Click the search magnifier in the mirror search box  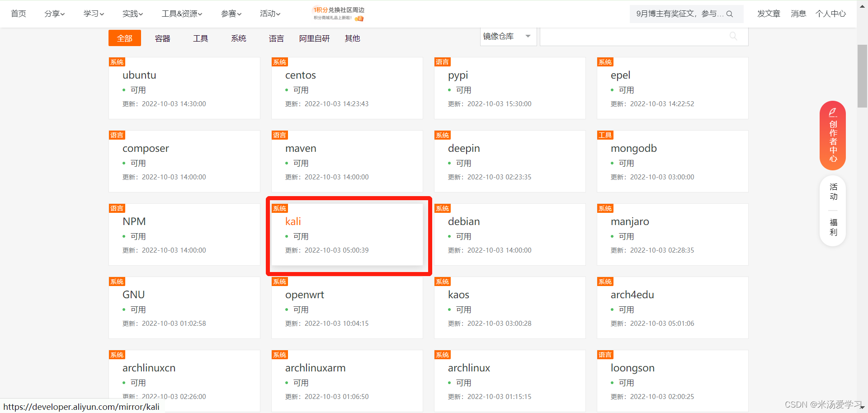point(733,36)
